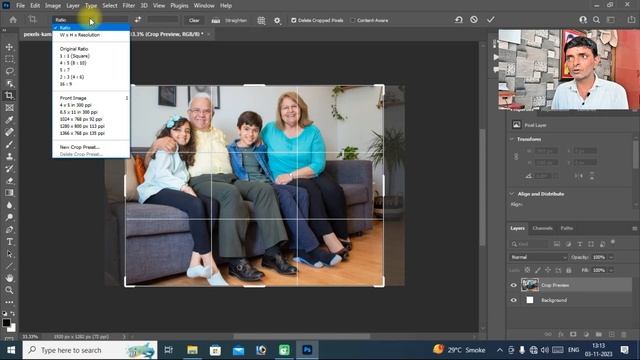
Task: Click the Clear button
Action: point(194,20)
